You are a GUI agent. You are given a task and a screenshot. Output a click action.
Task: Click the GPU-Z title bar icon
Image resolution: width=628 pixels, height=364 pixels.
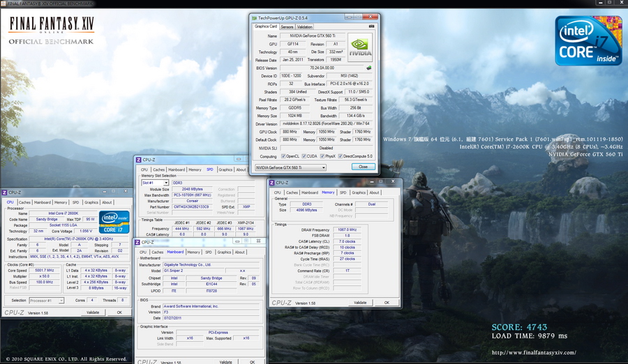click(254, 18)
